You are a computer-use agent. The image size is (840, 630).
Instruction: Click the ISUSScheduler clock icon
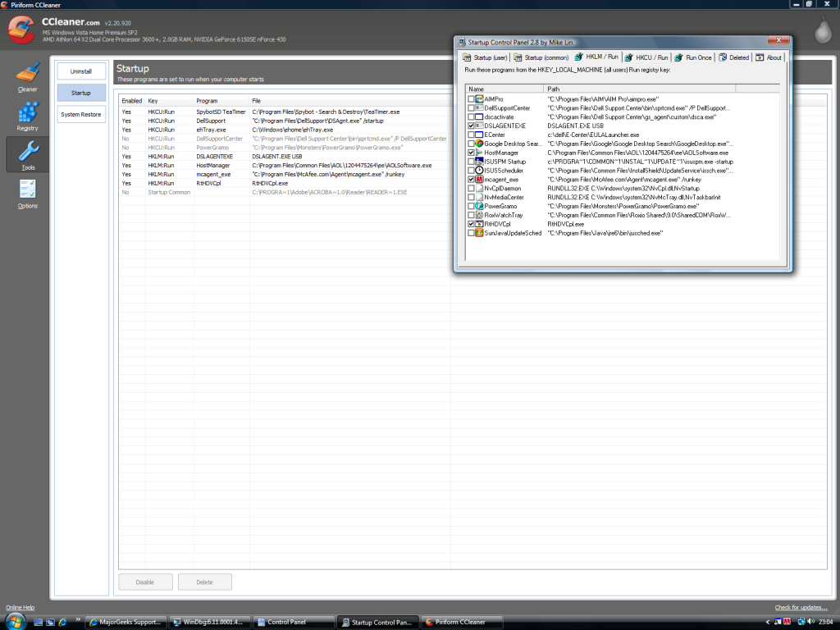click(x=478, y=171)
